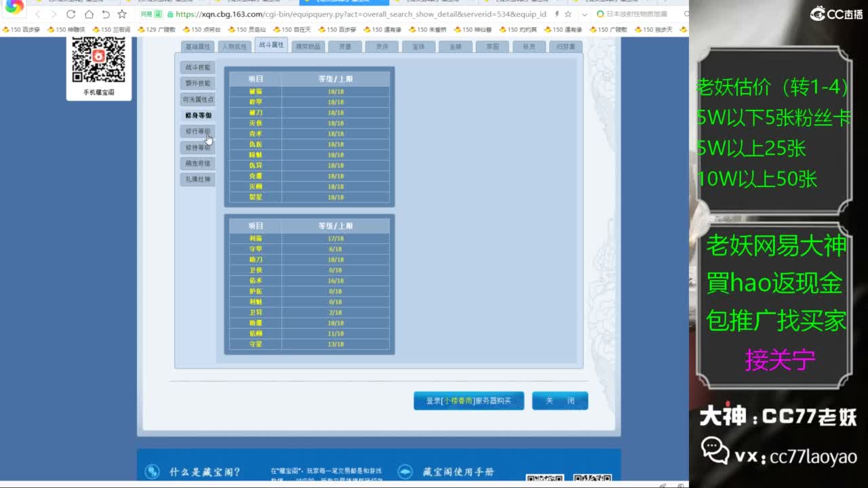Show the 额外技能 section
The image size is (868, 488).
[198, 83]
